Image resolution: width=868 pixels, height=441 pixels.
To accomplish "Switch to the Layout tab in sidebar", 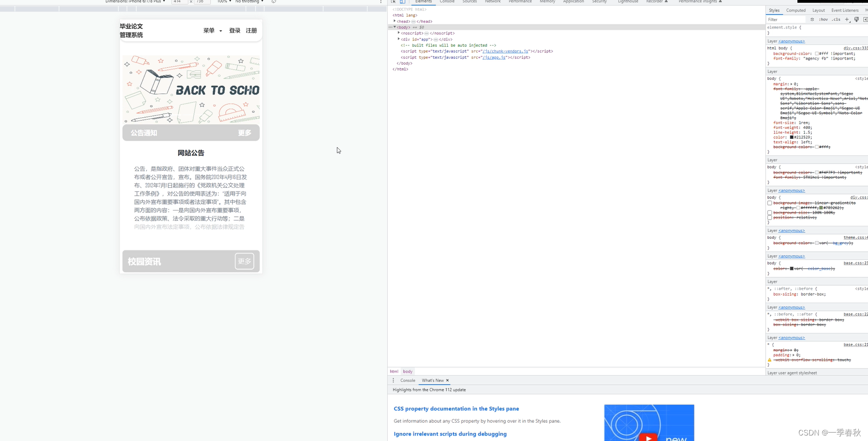I will pyautogui.click(x=818, y=10).
